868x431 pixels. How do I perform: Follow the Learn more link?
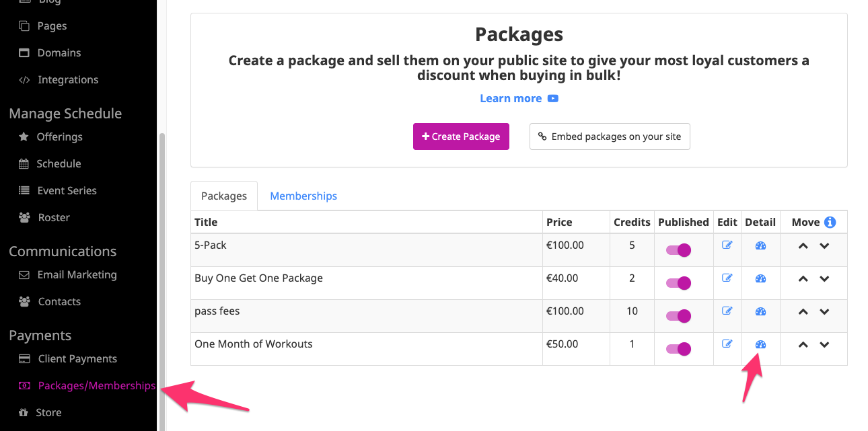[x=511, y=98]
